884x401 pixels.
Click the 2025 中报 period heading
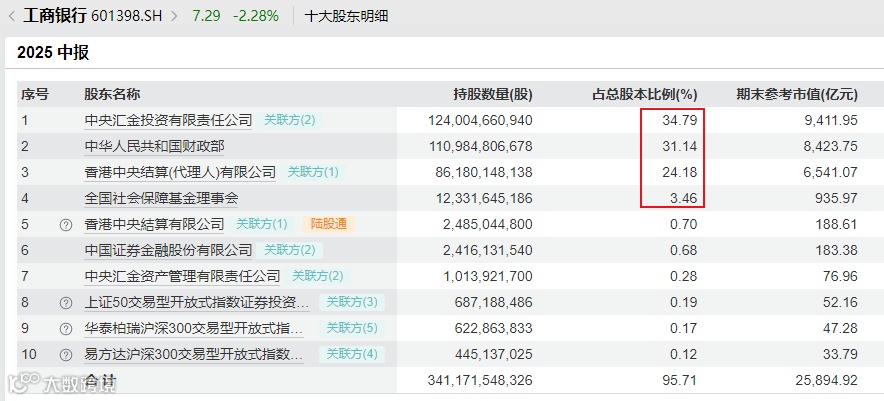pyautogui.click(x=52, y=52)
